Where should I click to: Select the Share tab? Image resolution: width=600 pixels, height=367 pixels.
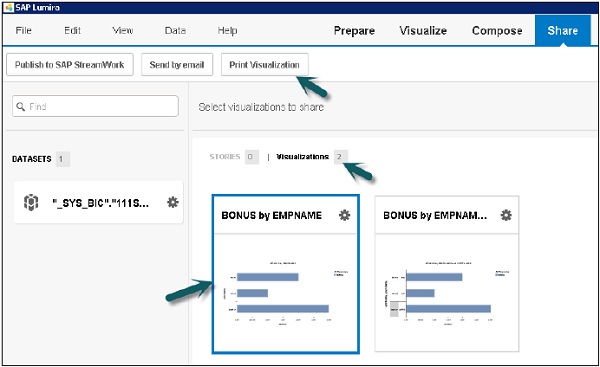tap(562, 31)
